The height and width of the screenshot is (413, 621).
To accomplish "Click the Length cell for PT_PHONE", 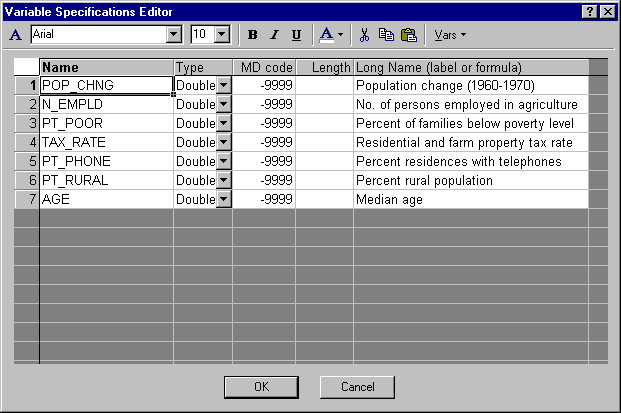I will (324, 161).
